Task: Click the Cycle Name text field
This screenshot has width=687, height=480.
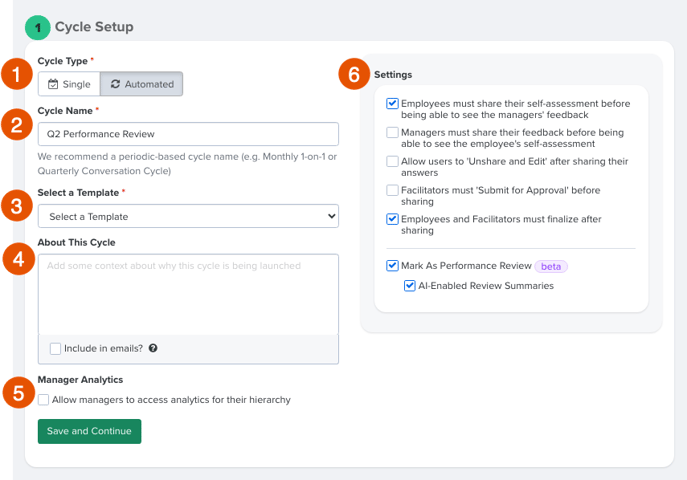Action: 188,134
